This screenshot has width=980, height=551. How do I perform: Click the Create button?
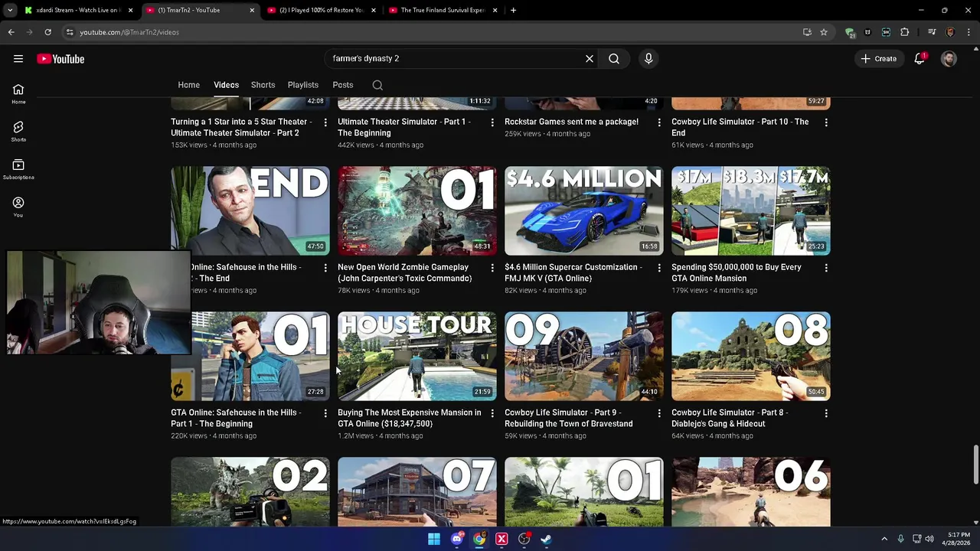coord(878,59)
